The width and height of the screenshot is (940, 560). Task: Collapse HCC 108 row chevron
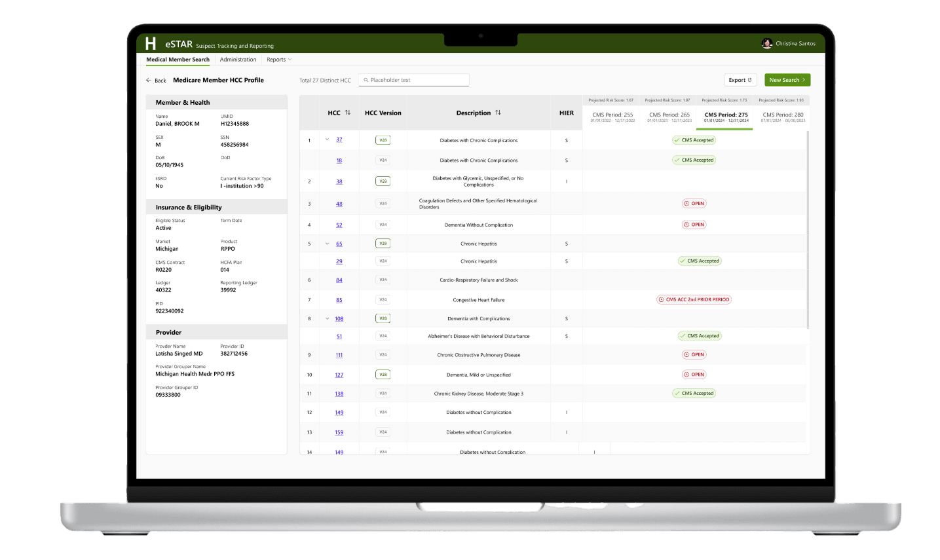(328, 319)
